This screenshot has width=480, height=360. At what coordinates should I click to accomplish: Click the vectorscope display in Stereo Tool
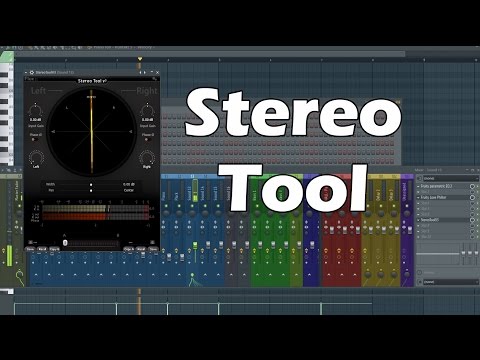click(91, 132)
